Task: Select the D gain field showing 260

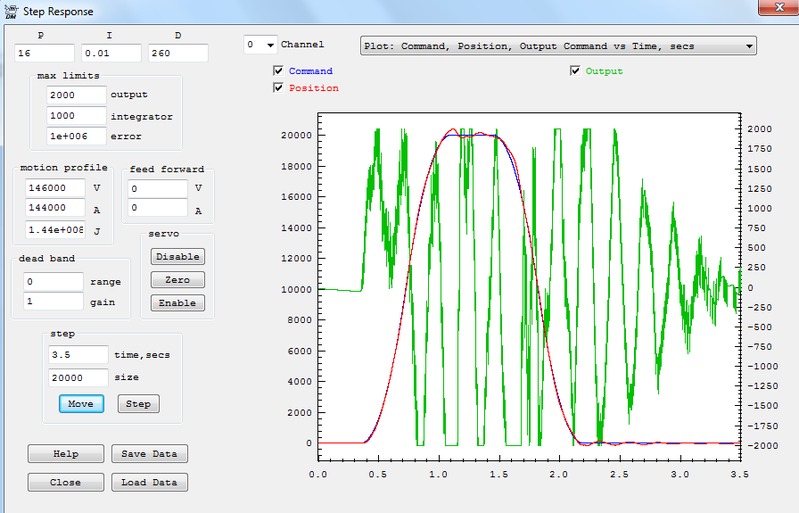Action: [x=178, y=53]
